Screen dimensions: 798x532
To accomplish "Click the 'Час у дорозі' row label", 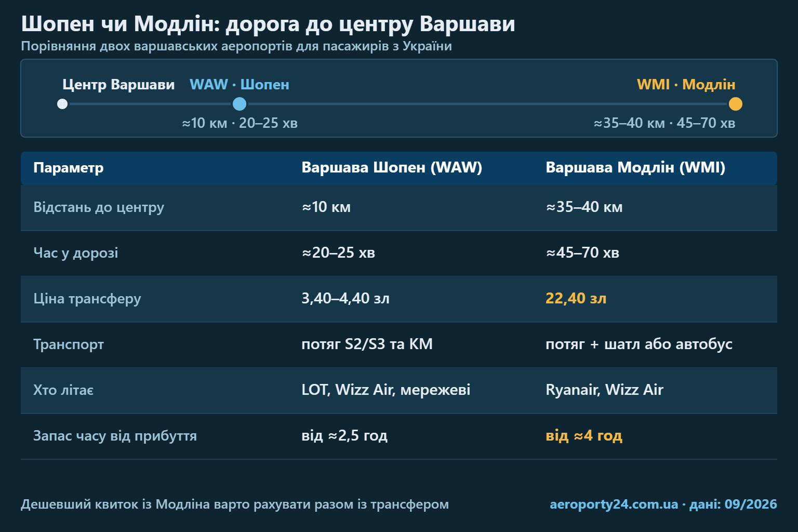I will pyautogui.click(x=76, y=253).
